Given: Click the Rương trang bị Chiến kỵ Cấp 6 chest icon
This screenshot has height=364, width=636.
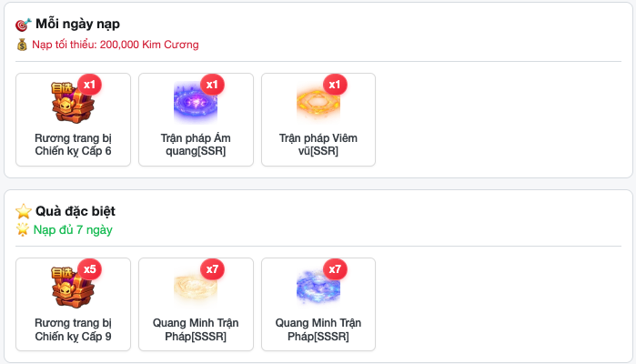Looking at the screenshot, I should (x=73, y=102).
